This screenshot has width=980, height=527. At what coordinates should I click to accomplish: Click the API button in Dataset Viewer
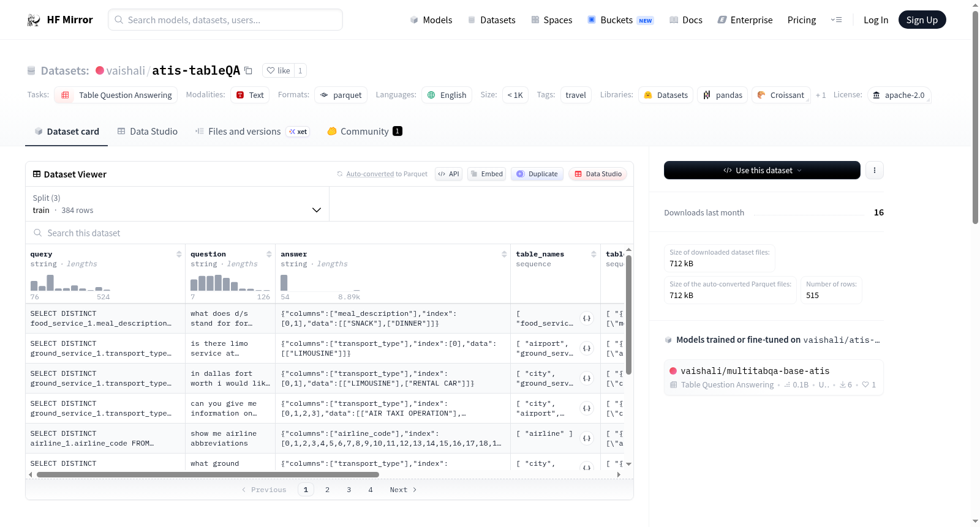pyautogui.click(x=448, y=174)
